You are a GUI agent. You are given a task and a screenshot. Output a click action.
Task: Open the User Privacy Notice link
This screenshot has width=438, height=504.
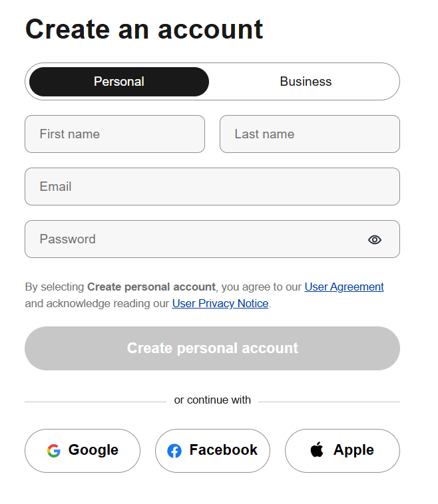click(220, 304)
